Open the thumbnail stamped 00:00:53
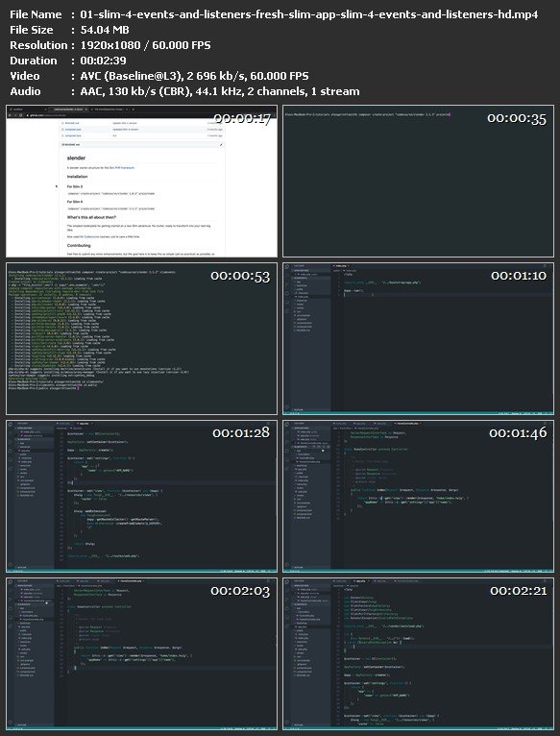Image resolution: width=560 pixels, height=736 pixels. point(141,338)
